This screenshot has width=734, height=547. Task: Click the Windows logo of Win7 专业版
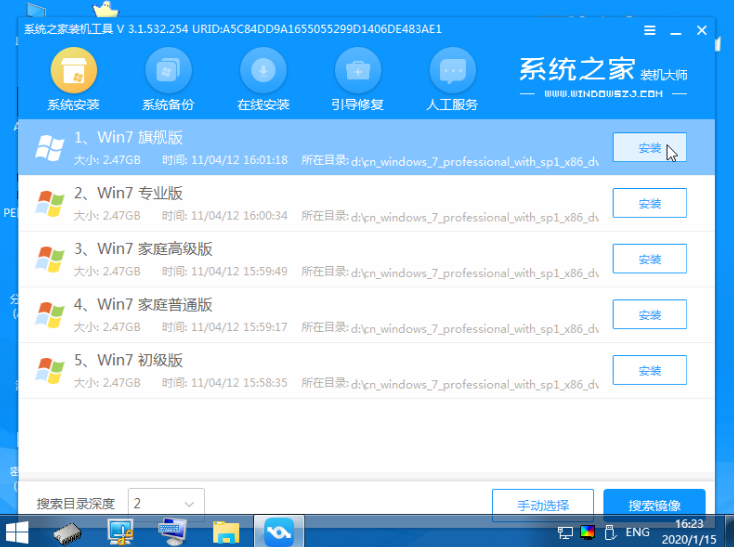tap(50, 204)
